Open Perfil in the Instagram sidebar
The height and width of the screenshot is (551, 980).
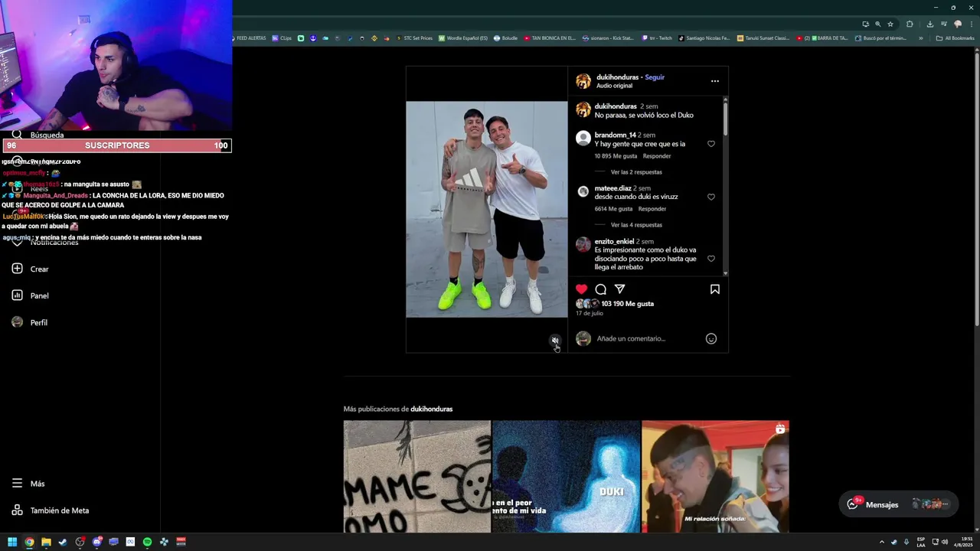pyautogui.click(x=31, y=322)
